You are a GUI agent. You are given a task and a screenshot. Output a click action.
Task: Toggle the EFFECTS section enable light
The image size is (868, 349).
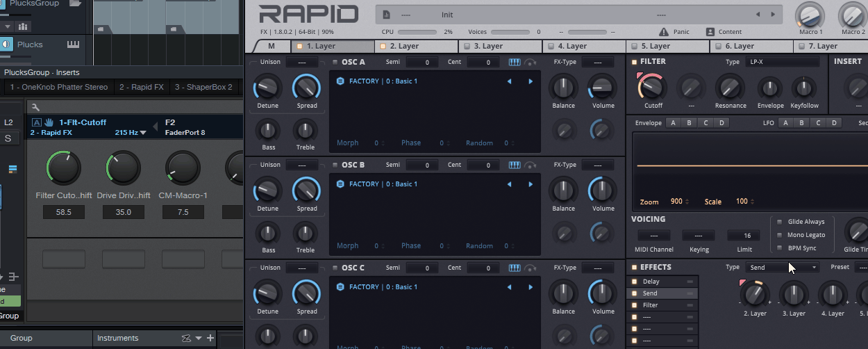click(634, 267)
